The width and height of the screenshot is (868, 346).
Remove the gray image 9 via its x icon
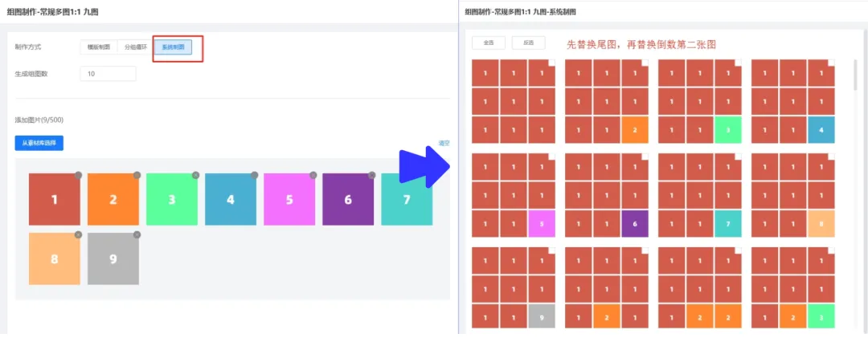(137, 234)
